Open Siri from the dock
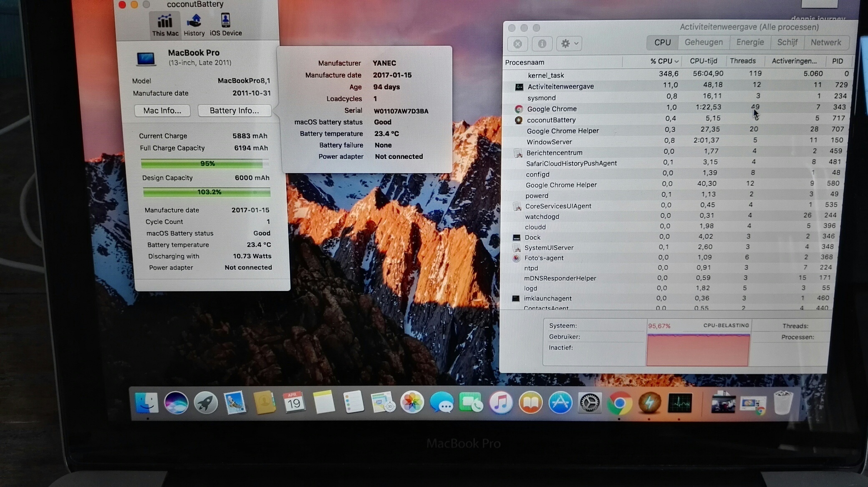Image resolution: width=868 pixels, height=487 pixels. [x=176, y=403]
